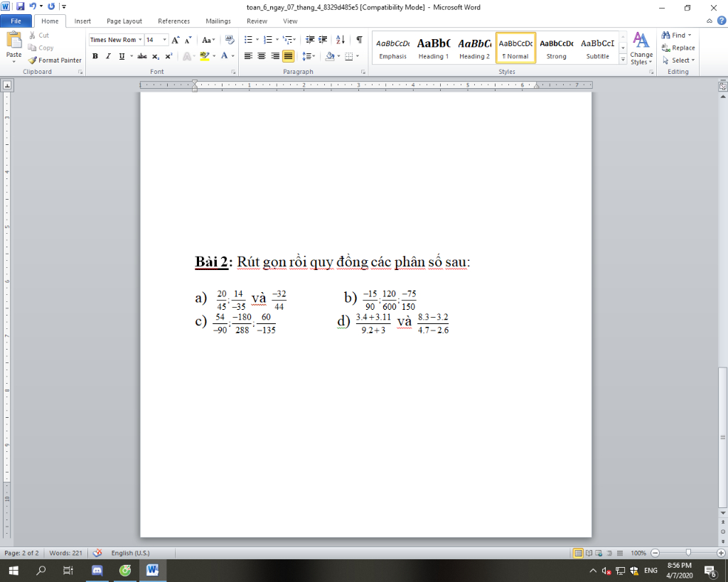Click the Copy button
Screen dimensions: 728x582
[41, 48]
